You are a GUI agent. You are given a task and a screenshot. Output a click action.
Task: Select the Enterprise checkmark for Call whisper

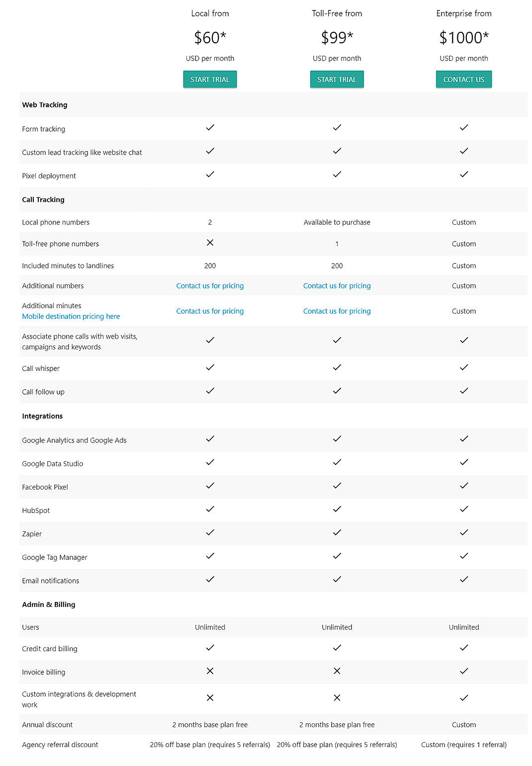pyautogui.click(x=463, y=368)
